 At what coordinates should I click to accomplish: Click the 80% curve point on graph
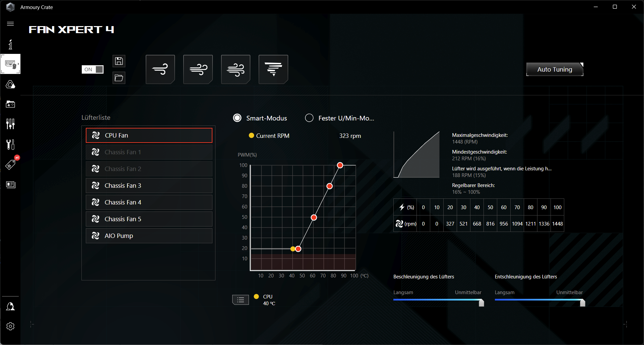[330, 186]
